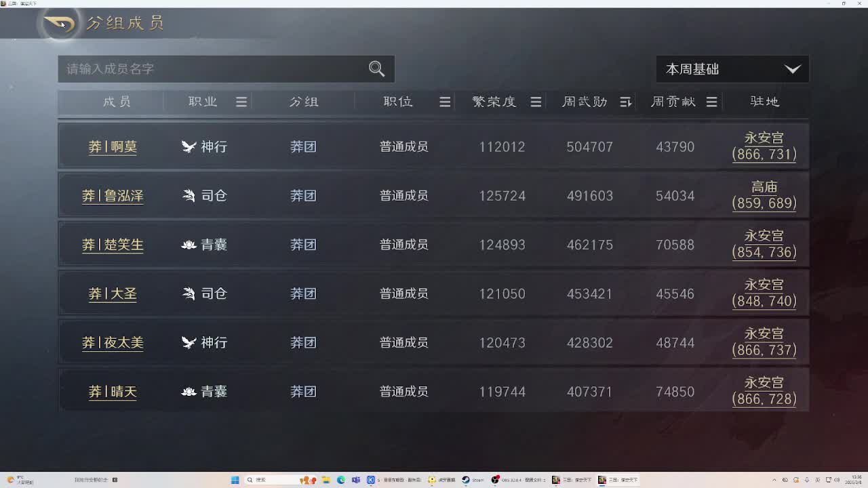Click the 神行 class icon for 莽|啊莫
This screenshot has height=488, width=868.
tap(189, 147)
